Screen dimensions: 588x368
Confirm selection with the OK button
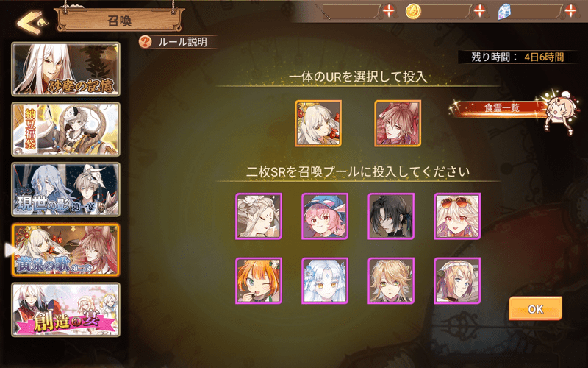coord(535,308)
